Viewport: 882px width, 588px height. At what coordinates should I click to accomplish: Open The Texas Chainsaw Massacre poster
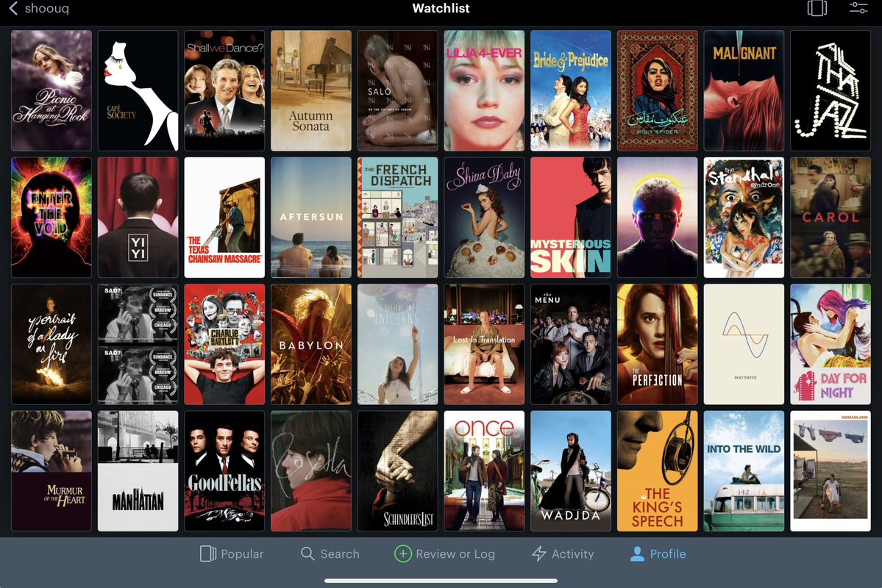(x=224, y=218)
